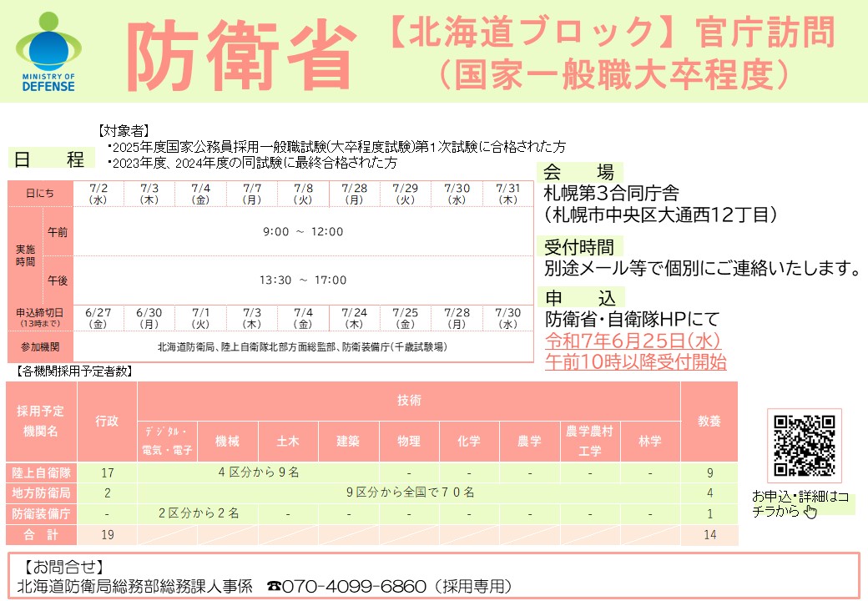868x601 pixels.
Task: Select the 7/25 (金) deadline cell
Action: [x=406, y=318]
